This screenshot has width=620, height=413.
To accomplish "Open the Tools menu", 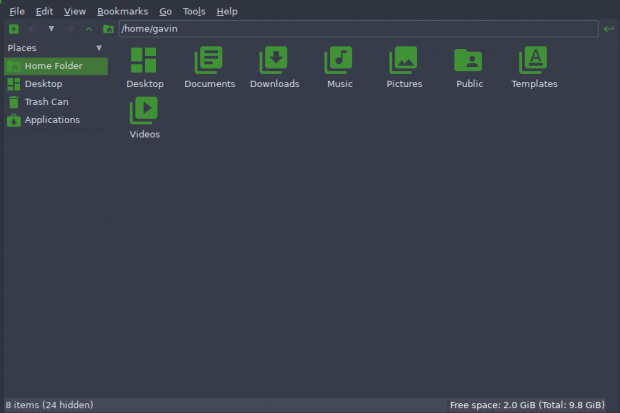I will pos(194,11).
